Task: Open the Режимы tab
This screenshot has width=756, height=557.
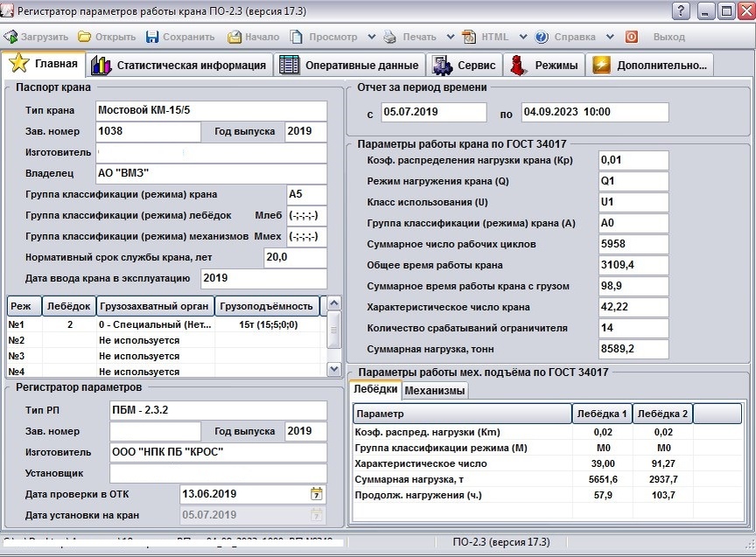Action: (x=544, y=65)
